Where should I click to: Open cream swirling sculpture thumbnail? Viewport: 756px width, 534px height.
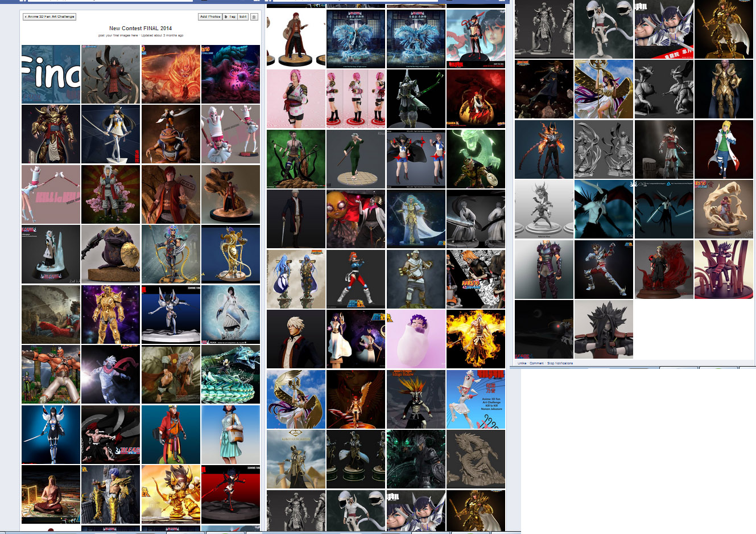coord(724,209)
